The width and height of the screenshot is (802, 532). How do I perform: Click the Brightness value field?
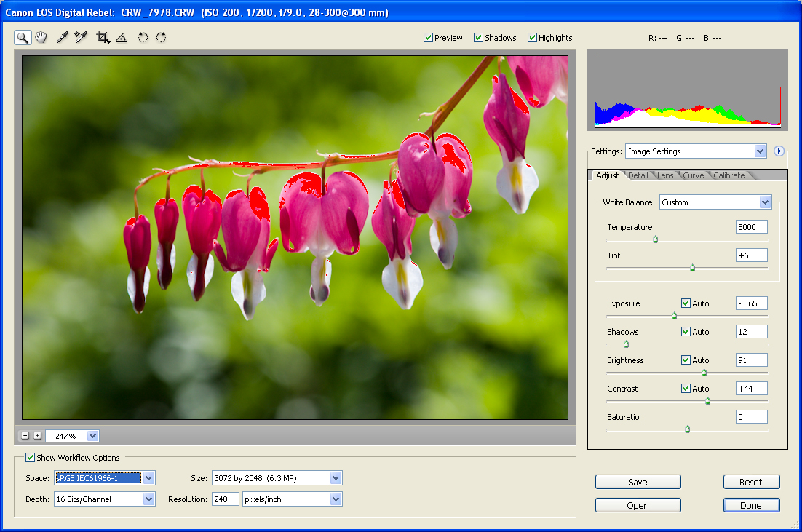tap(751, 360)
